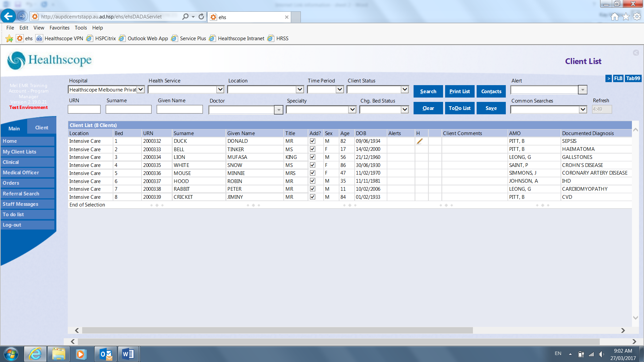Viewport: 644px width, 362px height.
Task: Click the grey back circle icon near Client List title
Action: (x=636, y=53)
